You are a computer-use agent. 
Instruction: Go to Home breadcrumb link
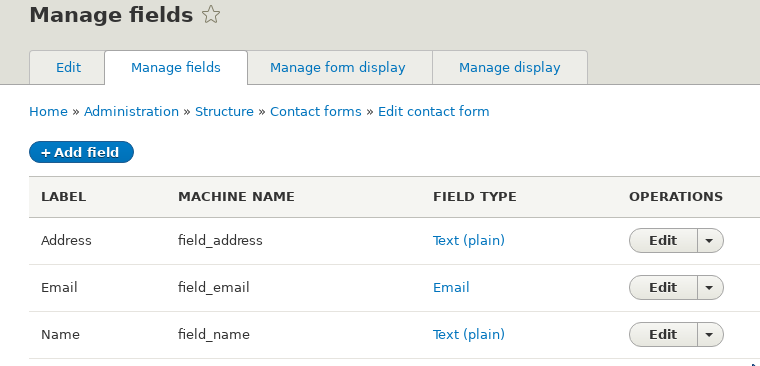48,111
